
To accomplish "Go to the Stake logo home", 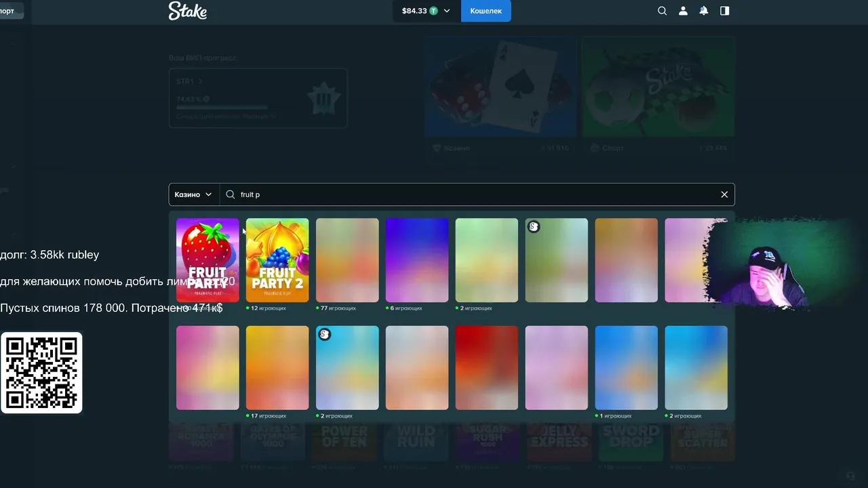I will pos(188,11).
